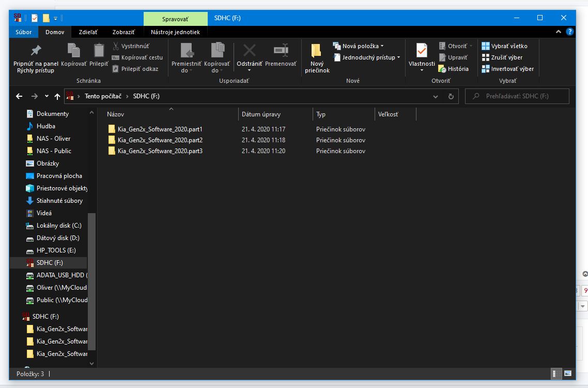This screenshot has height=388, width=588.
Task: Switch to large icons view in status bar
Action: pyautogui.click(x=567, y=374)
